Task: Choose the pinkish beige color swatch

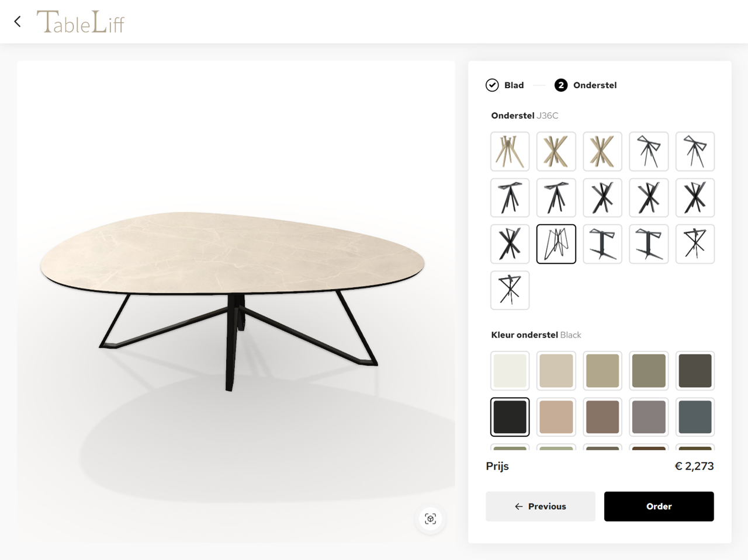Action: tap(556, 417)
